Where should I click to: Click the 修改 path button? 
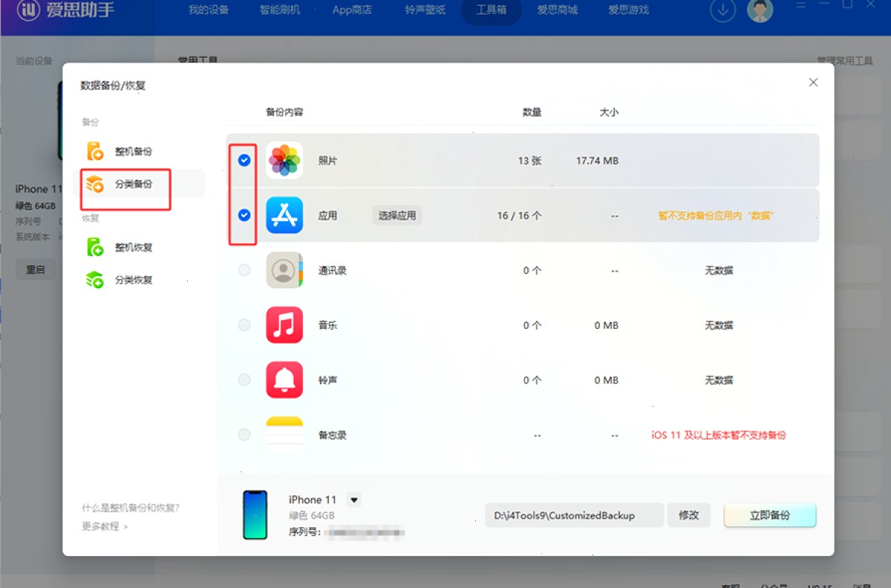689,515
